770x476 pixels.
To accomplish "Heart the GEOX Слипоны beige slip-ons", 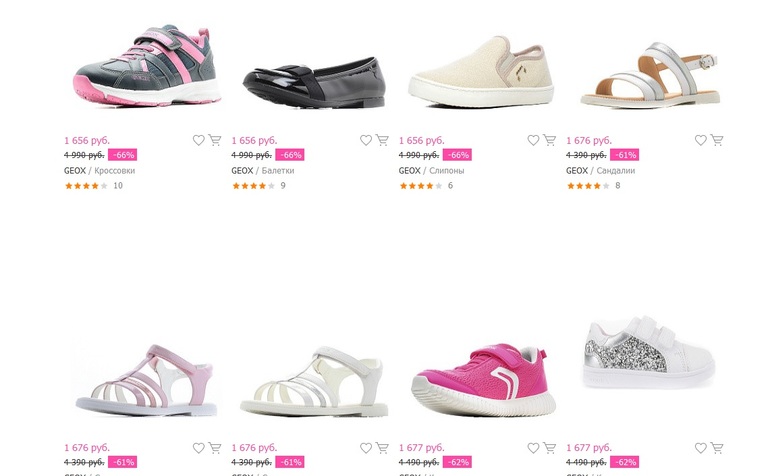I will click(533, 141).
